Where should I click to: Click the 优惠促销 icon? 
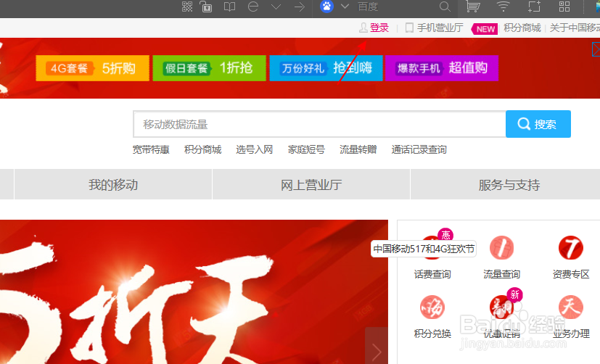(501, 307)
